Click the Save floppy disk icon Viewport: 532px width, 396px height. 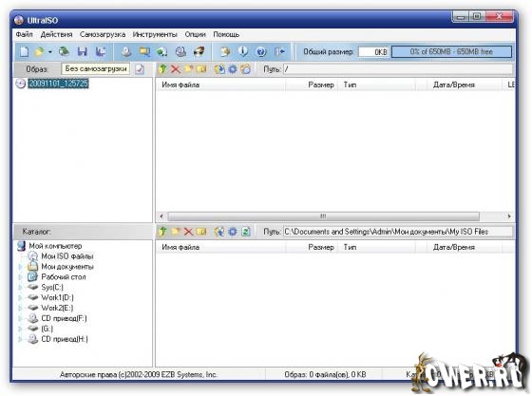pos(82,51)
